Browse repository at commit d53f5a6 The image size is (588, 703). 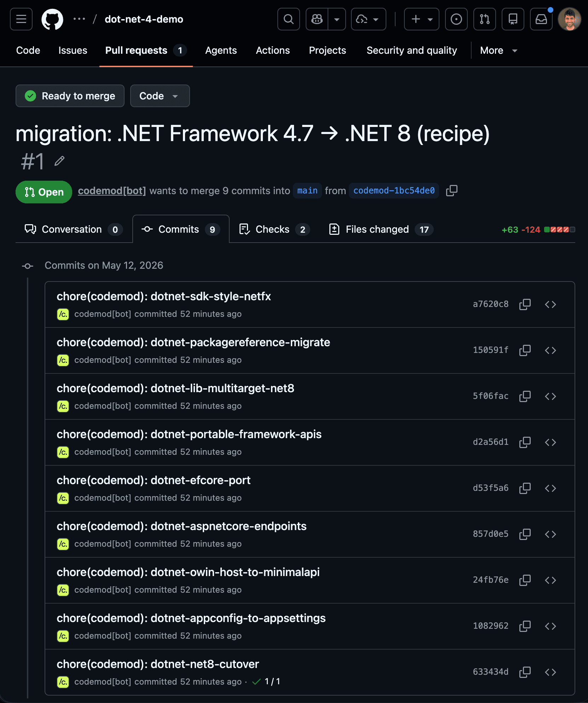pos(550,488)
